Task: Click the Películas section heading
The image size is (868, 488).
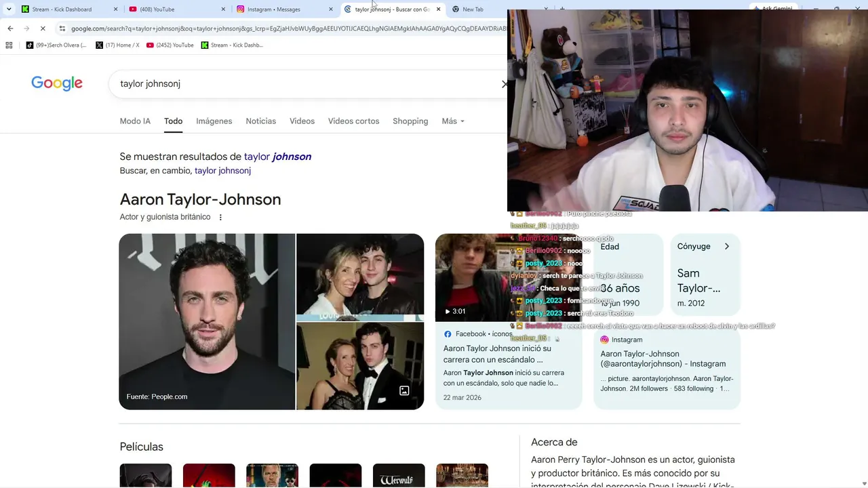Action: pos(142,447)
